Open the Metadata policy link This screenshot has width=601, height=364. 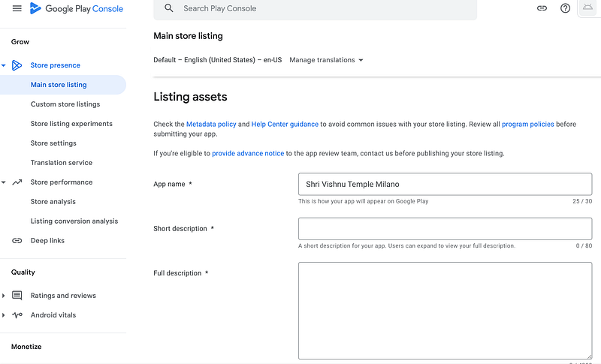pos(211,124)
